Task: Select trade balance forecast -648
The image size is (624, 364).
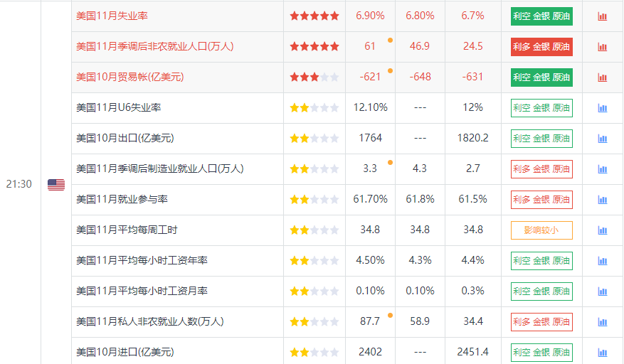Action: click(421, 77)
